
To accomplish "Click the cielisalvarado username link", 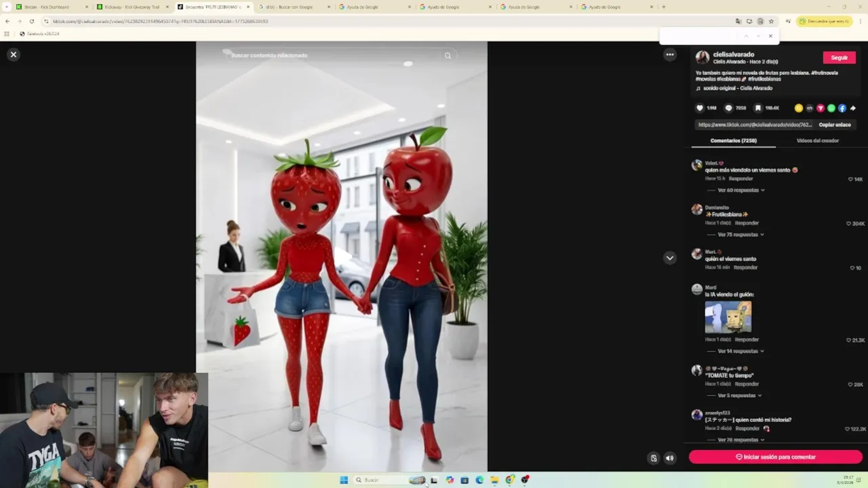I will [x=733, y=54].
